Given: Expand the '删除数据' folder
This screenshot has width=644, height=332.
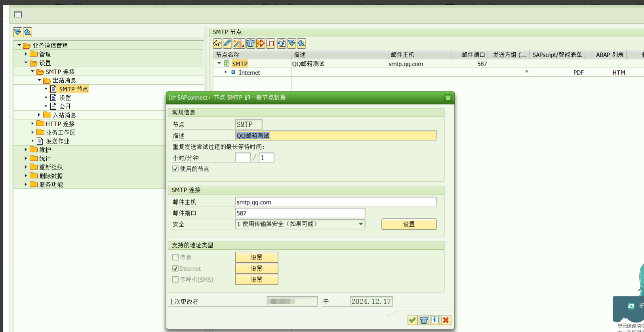Looking at the screenshot, I should [26, 176].
